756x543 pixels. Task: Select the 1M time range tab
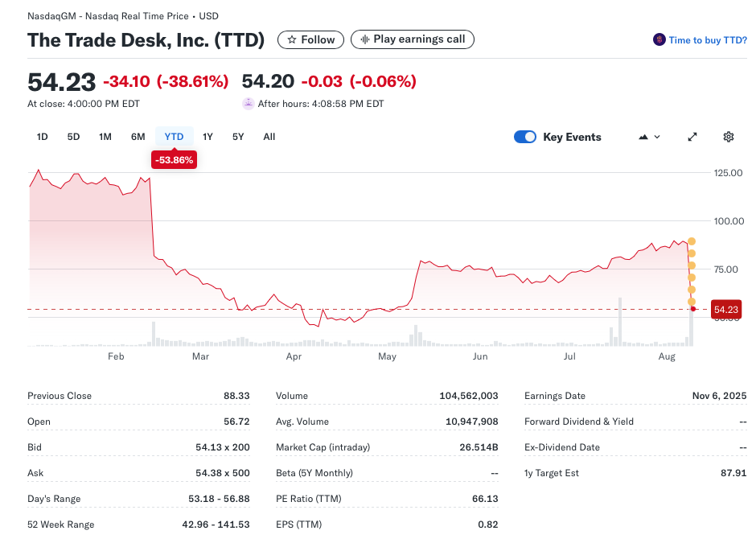[x=105, y=137]
